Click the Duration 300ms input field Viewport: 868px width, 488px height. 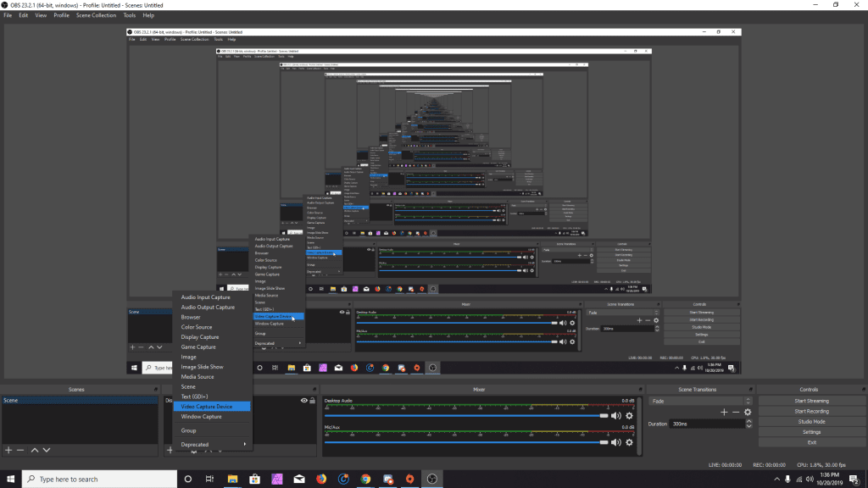pos(707,424)
